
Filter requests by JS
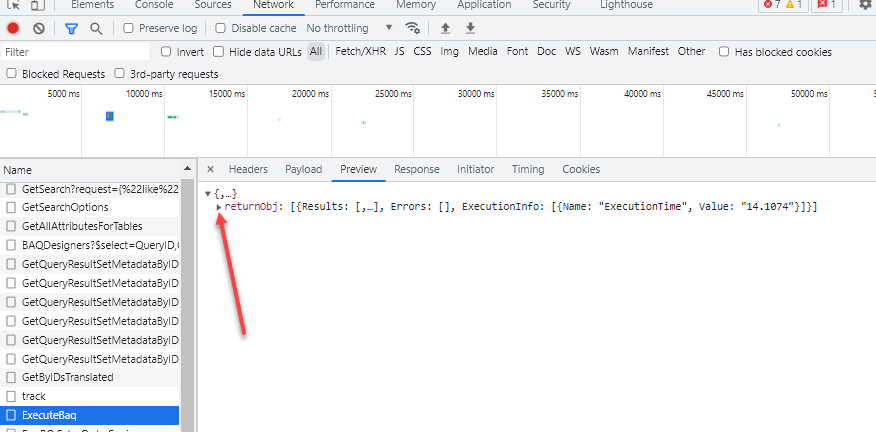pyautogui.click(x=399, y=51)
